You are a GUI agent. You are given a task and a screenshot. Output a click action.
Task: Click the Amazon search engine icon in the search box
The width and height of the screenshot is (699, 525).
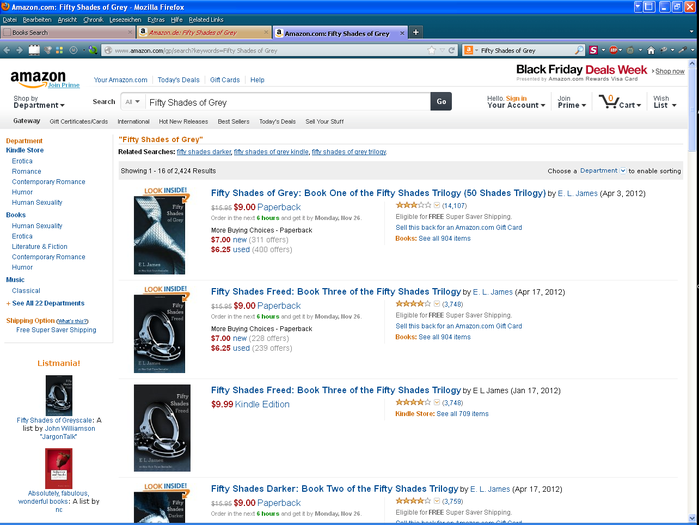coord(469,50)
